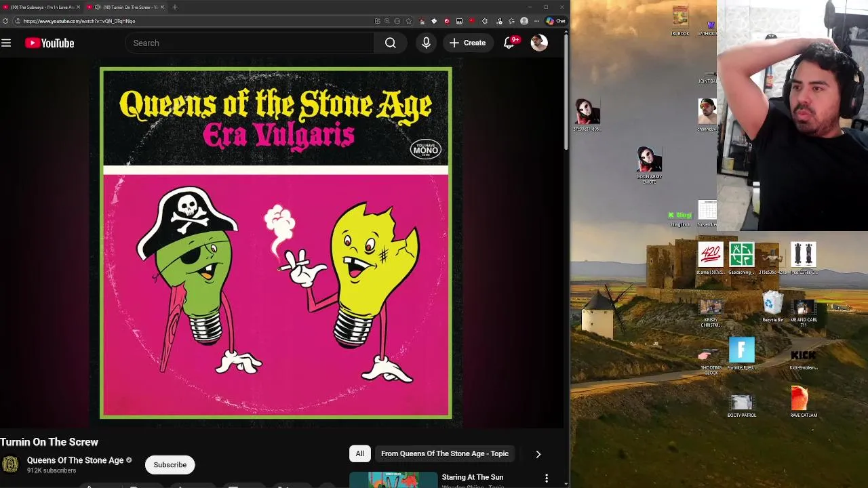The height and width of the screenshot is (488, 868).
Task: Click the browser address bar URL
Action: click(x=79, y=21)
